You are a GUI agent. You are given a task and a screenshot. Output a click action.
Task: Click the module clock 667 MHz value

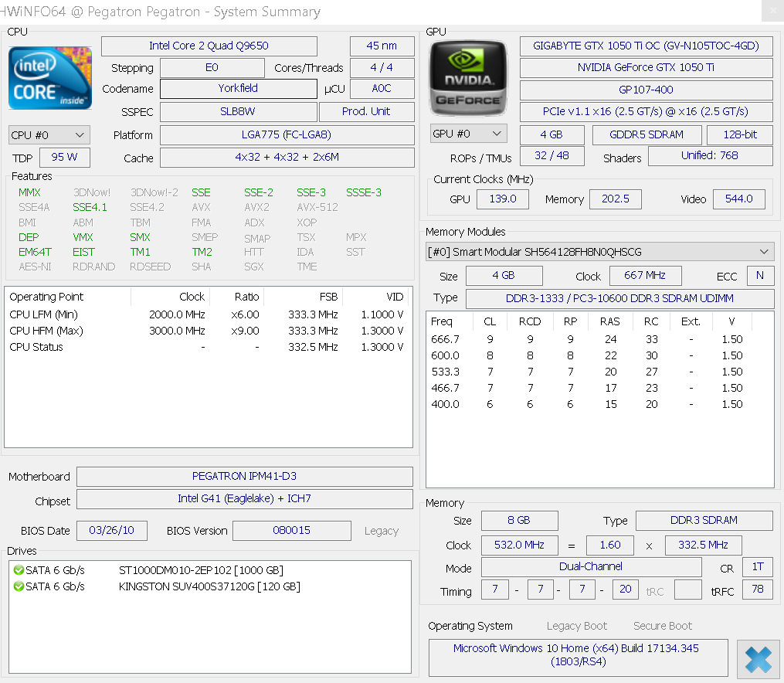pos(645,276)
